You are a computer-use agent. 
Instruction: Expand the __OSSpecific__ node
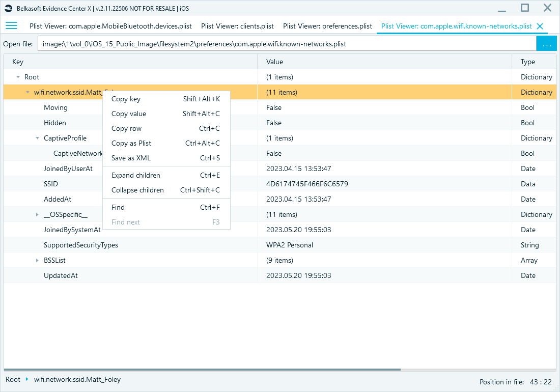(x=37, y=214)
